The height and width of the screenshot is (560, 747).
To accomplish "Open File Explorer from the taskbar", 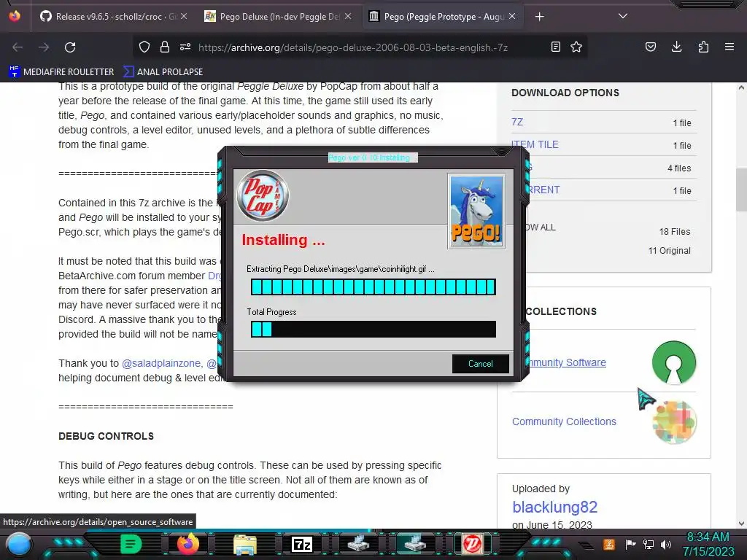I will click(x=245, y=544).
